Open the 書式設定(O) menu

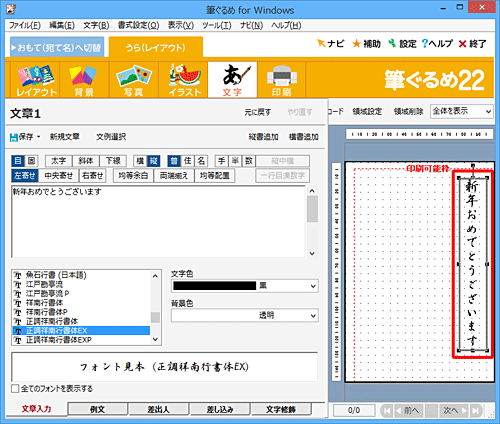click(x=138, y=25)
